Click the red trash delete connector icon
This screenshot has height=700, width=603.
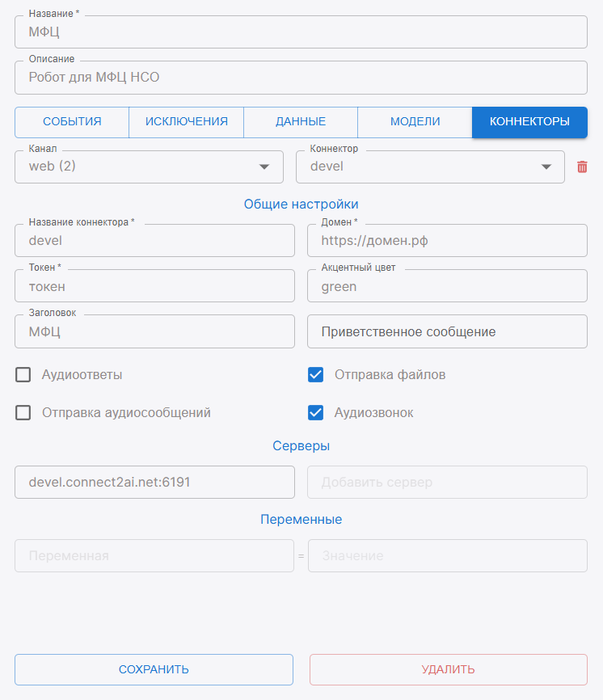582,167
